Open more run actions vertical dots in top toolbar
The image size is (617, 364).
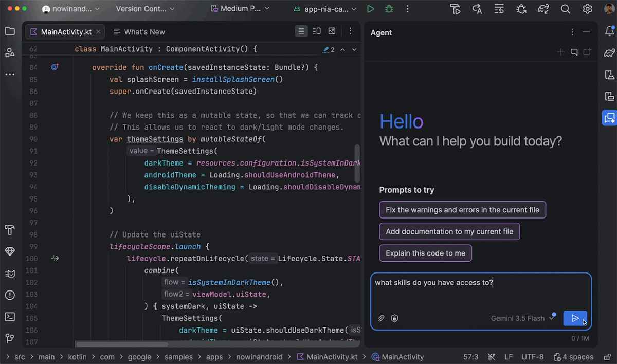click(x=407, y=9)
